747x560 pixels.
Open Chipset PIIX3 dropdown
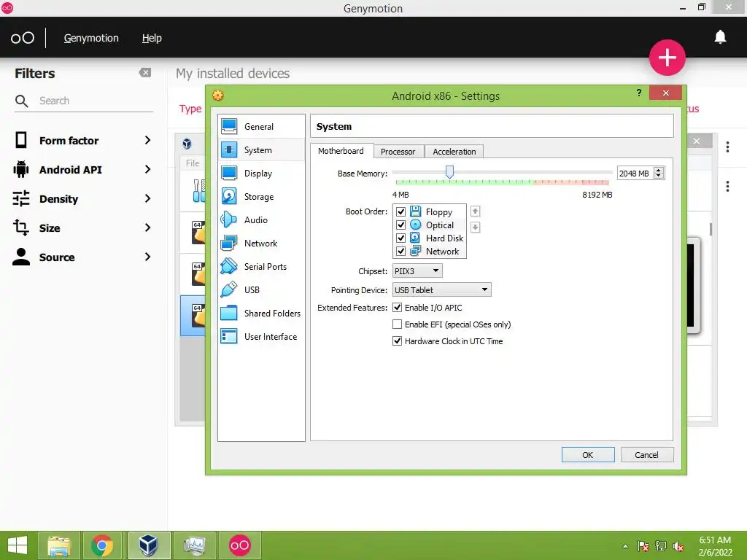pyautogui.click(x=417, y=271)
